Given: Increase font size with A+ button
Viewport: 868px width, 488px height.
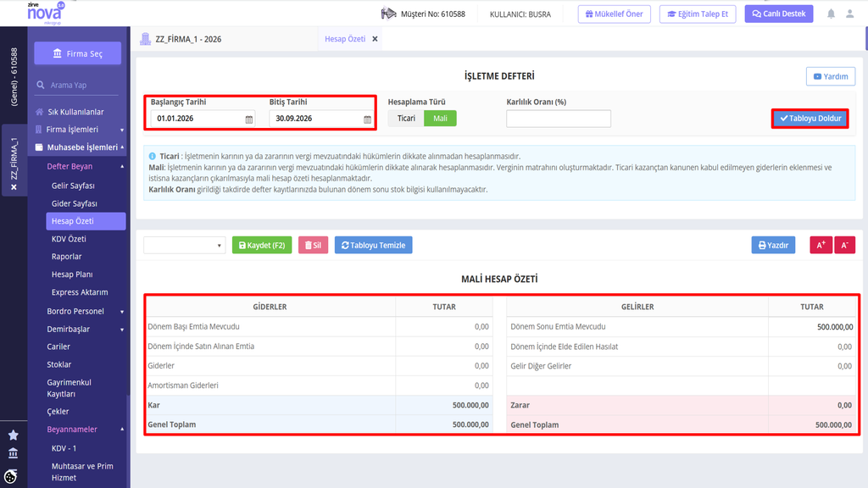Looking at the screenshot, I should (821, 245).
